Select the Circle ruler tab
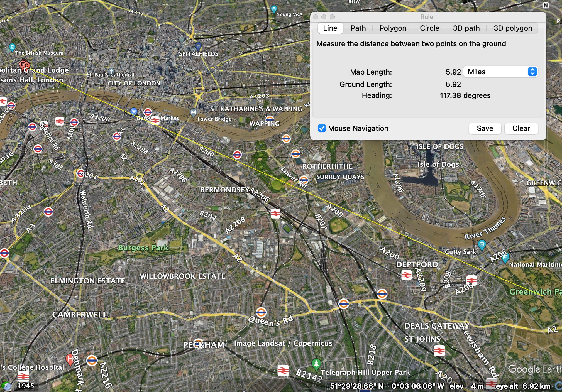The image size is (562, 392). [x=429, y=28]
